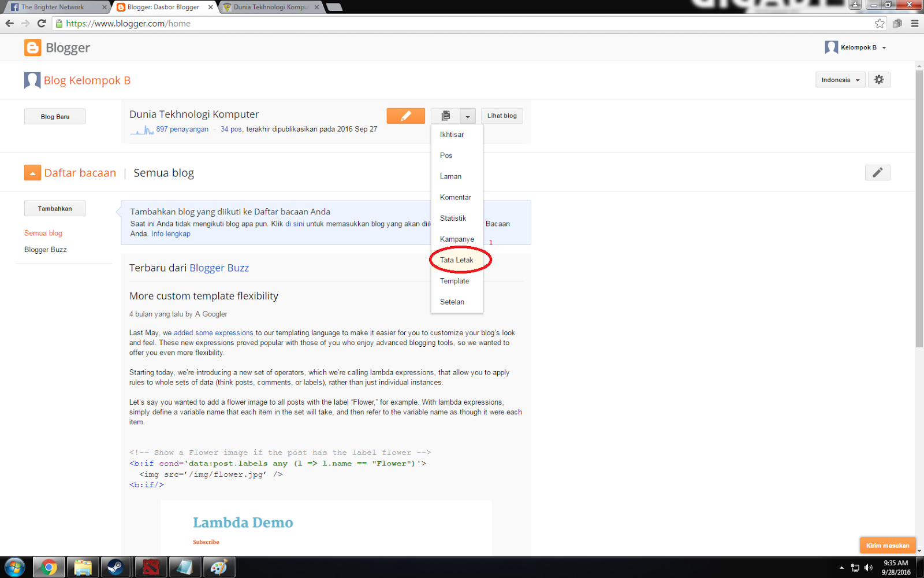924x578 pixels.
Task: Choose Tata Letak in the dropdown menu
Action: click(x=457, y=260)
